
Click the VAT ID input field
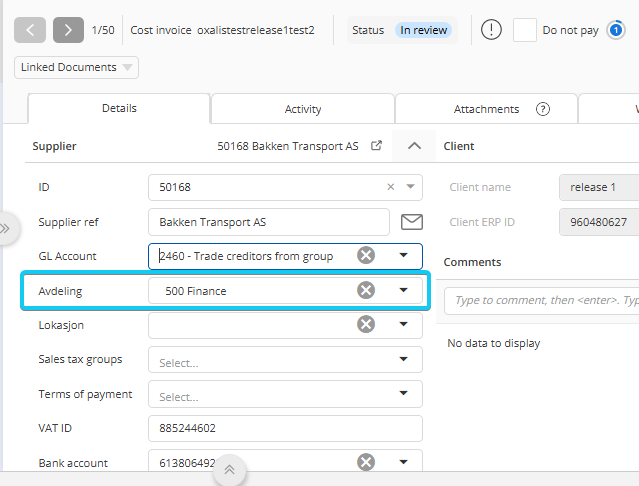[x=285, y=429]
